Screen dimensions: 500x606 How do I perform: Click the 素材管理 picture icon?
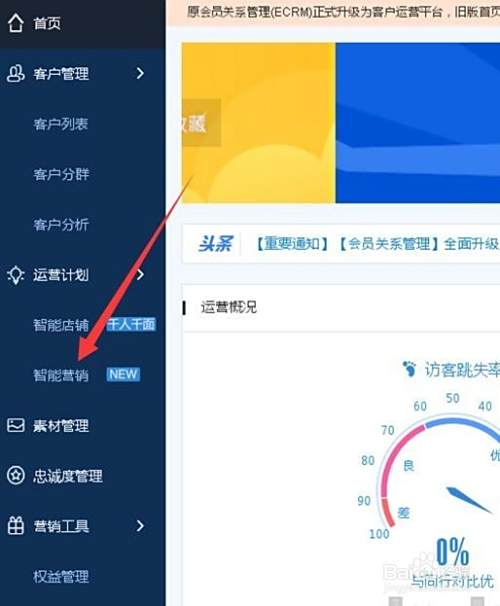click(16, 425)
